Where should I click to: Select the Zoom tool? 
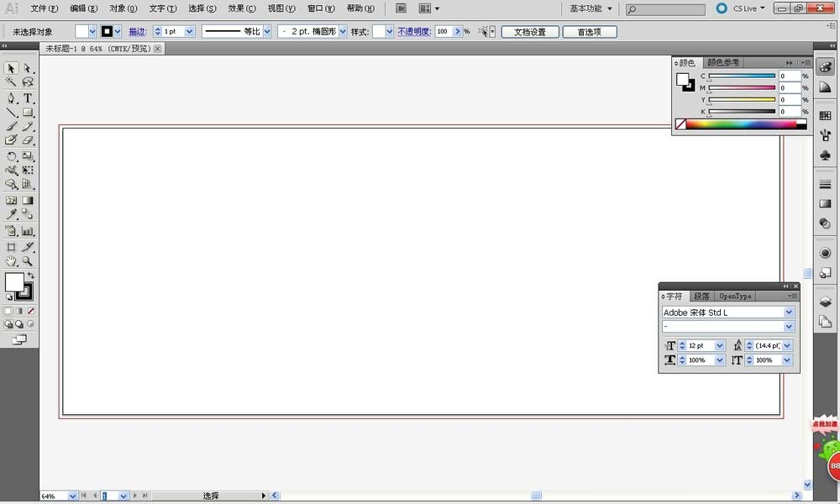(28, 261)
